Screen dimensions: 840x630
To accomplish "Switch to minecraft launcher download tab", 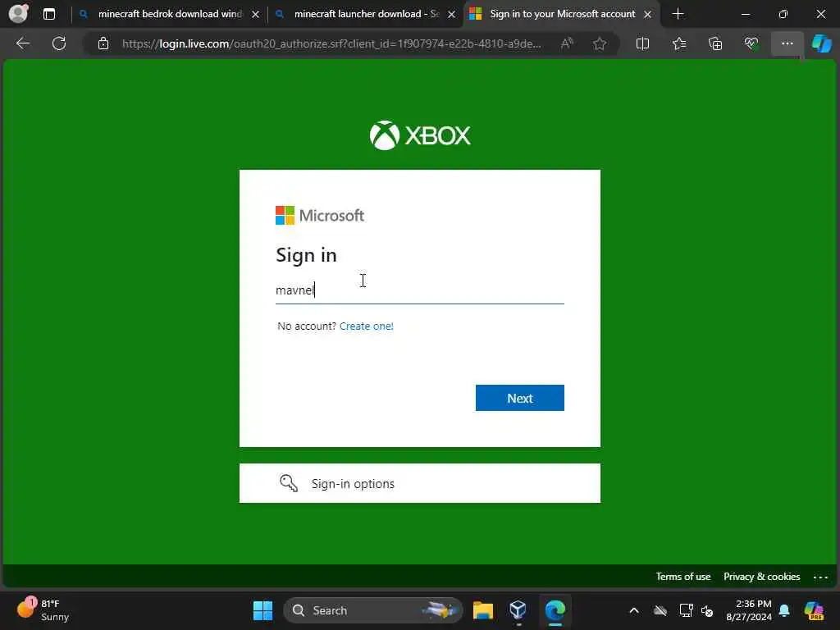I will (x=366, y=14).
